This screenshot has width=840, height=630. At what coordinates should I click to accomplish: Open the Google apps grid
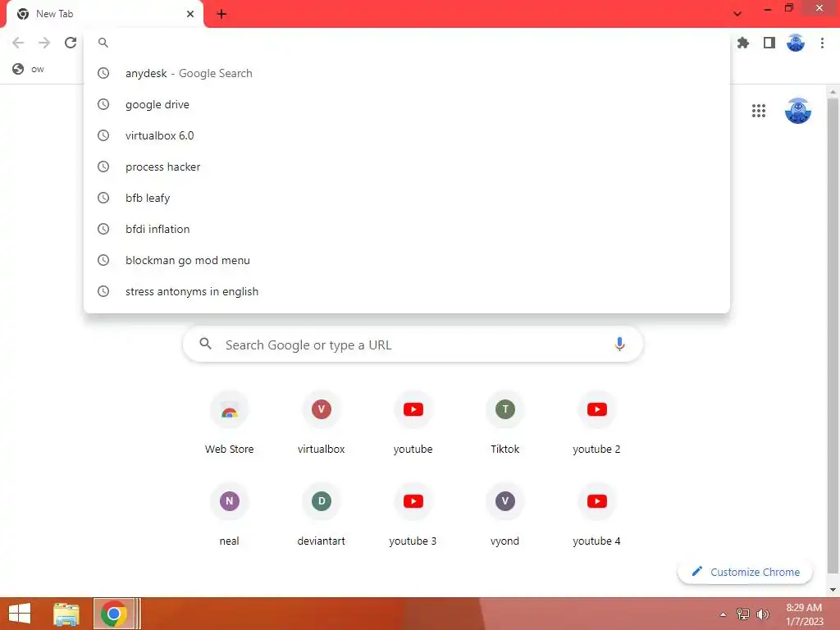coord(759,111)
